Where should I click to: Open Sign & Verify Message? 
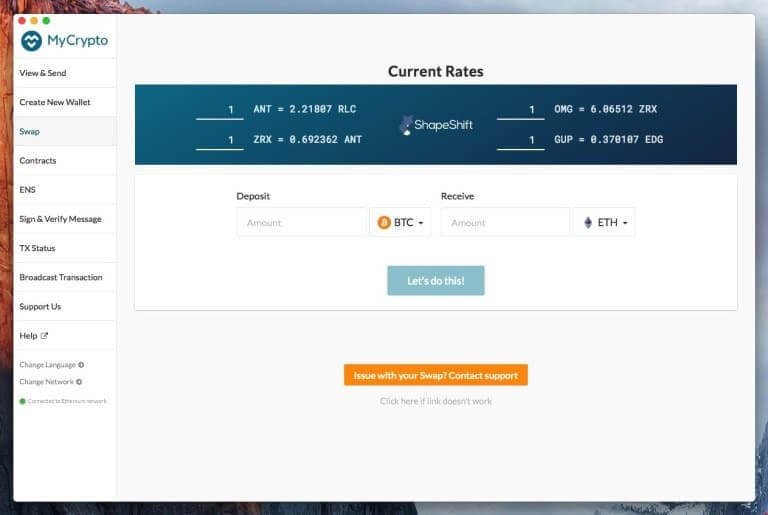[65, 219]
